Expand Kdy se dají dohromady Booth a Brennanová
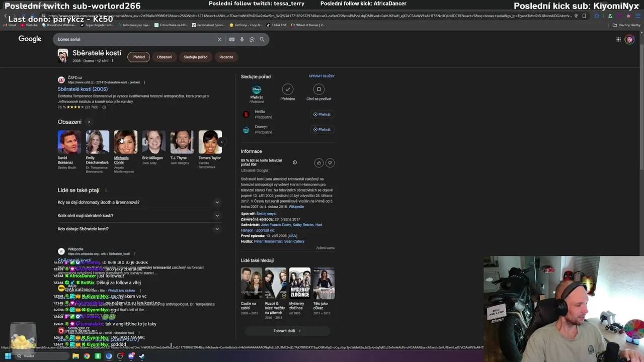 [x=139, y=202]
